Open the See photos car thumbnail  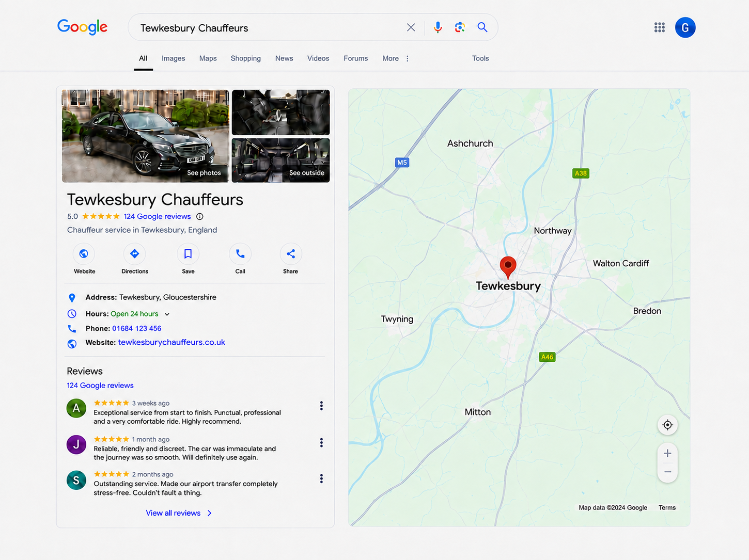[x=145, y=136]
